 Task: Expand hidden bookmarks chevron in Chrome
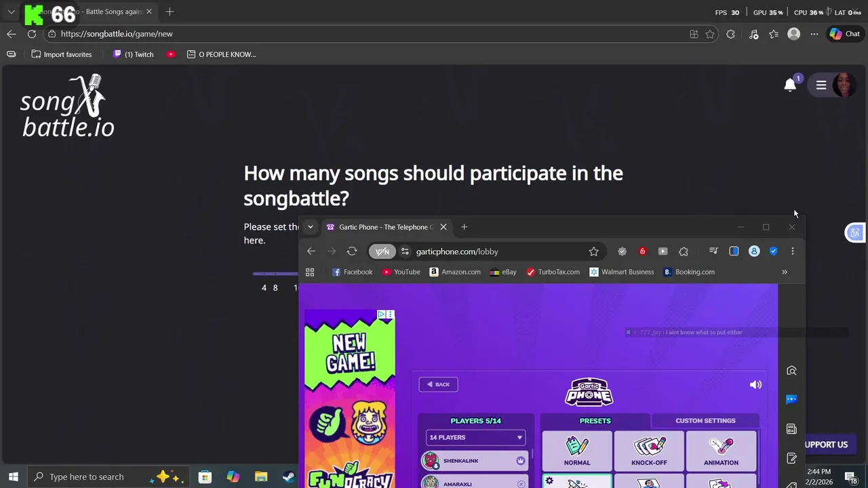click(785, 272)
